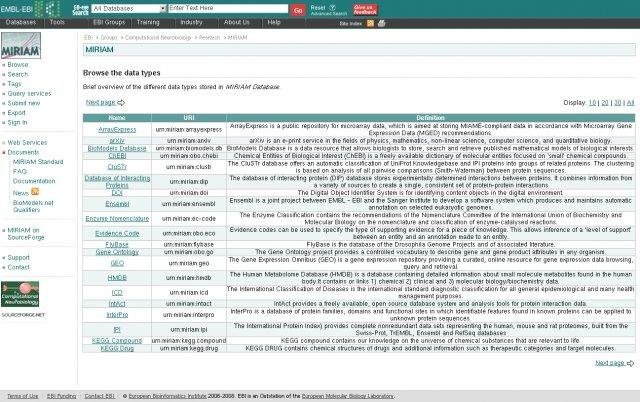Open the BioModels Database entry

tap(117, 148)
